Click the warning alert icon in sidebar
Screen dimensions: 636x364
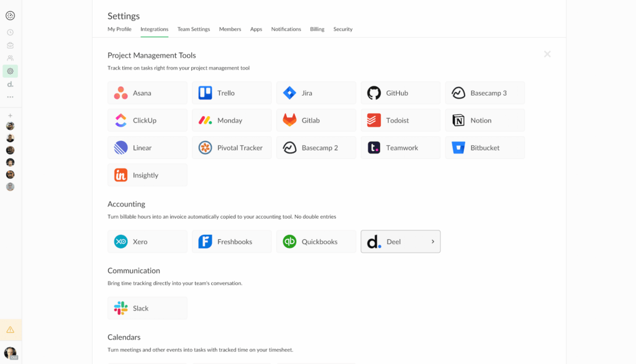[x=10, y=329]
